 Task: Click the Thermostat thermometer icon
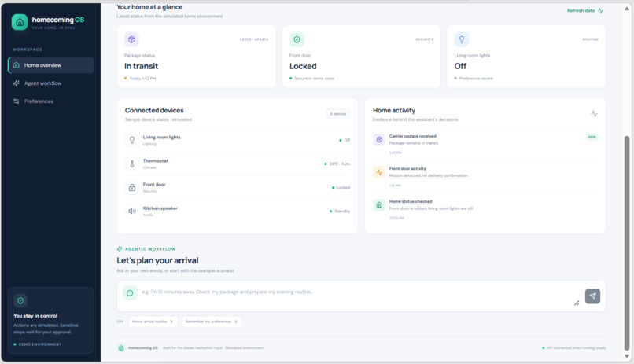point(132,164)
